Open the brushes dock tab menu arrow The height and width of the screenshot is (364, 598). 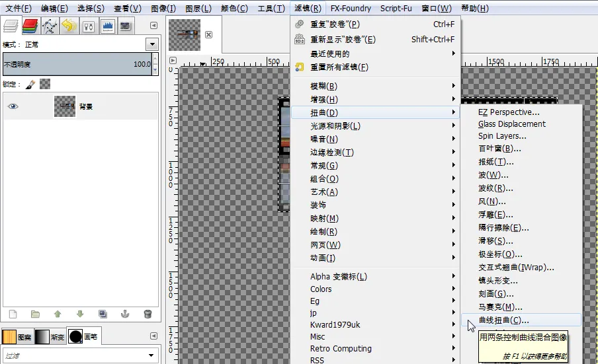coord(153,336)
